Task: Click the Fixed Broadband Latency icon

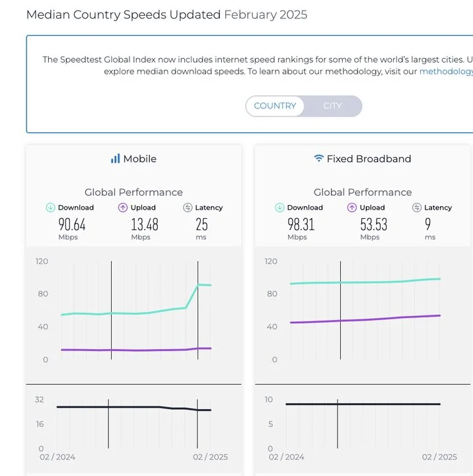Action: click(x=417, y=208)
